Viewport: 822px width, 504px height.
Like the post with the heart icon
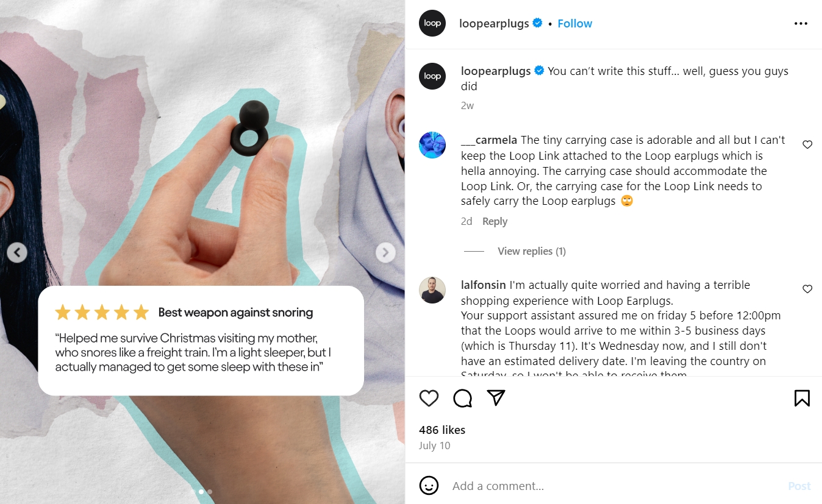click(429, 398)
